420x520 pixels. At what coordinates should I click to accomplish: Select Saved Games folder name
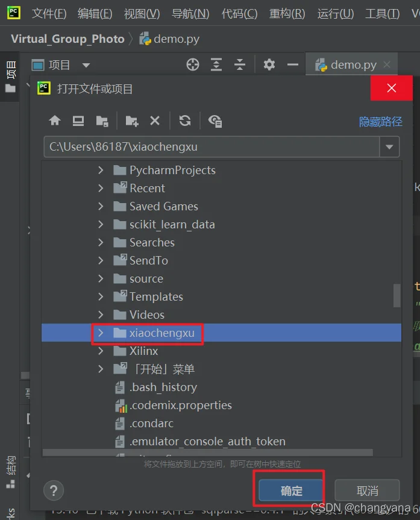click(x=163, y=206)
